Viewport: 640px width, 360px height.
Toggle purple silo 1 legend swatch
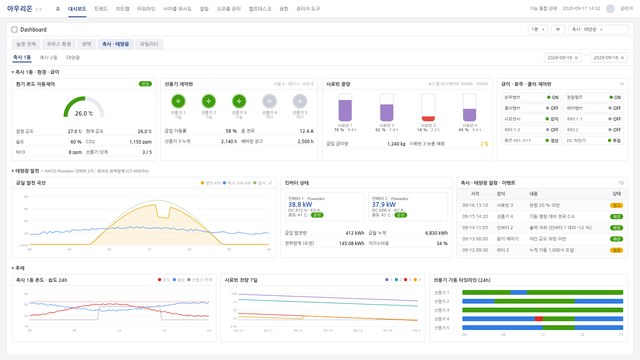point(387,280)
